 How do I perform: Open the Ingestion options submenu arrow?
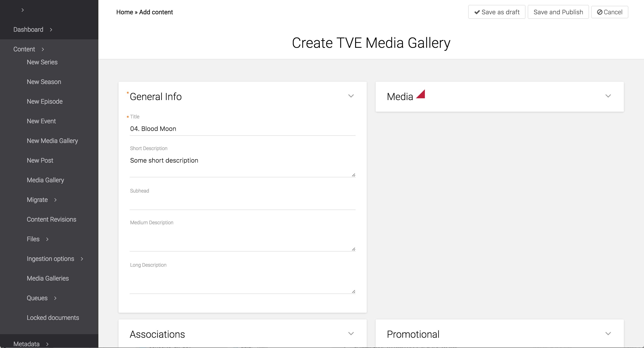coord(82,259)
